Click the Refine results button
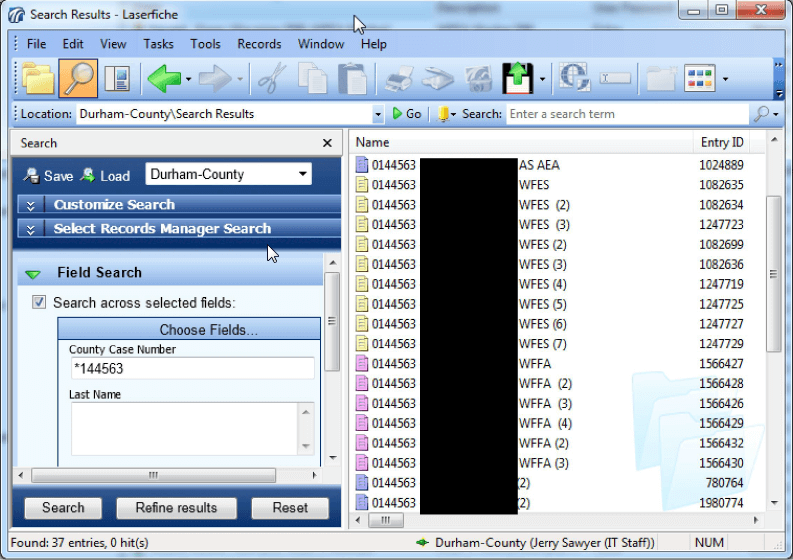793x560 pixels. pyautogui.click(x=176, y=507)
